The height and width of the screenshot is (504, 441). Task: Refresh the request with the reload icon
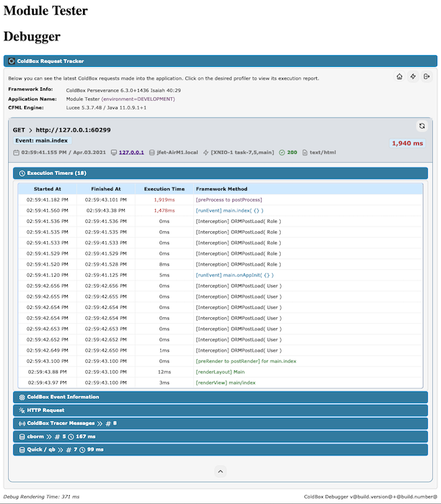[x=422, y=126]
